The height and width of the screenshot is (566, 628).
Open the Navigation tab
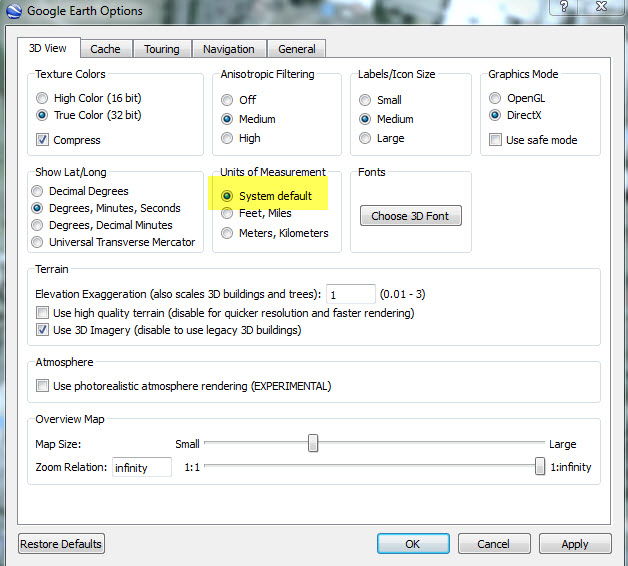pyautogui.click(x=229, y=49)
